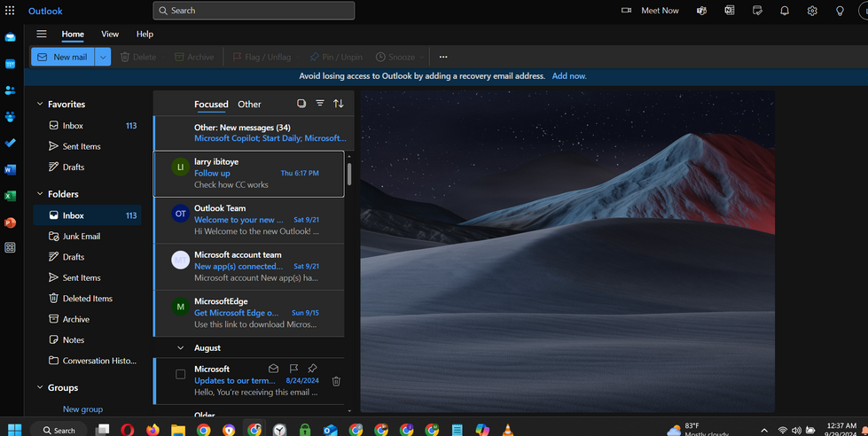
Task: Open New mail dropdown arrow
Action: pyautogui.click(x=103, y=57)
